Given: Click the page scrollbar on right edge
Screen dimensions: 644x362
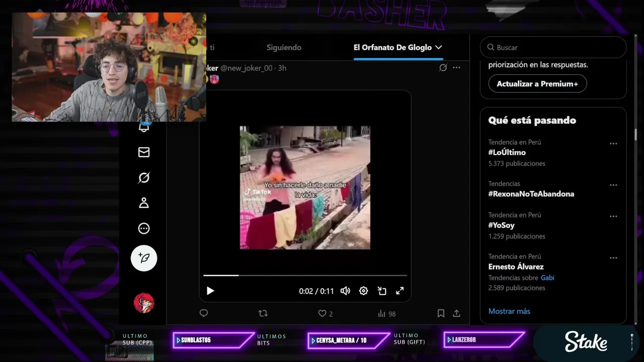Looking at the screenshot, I should coord(636,135).
